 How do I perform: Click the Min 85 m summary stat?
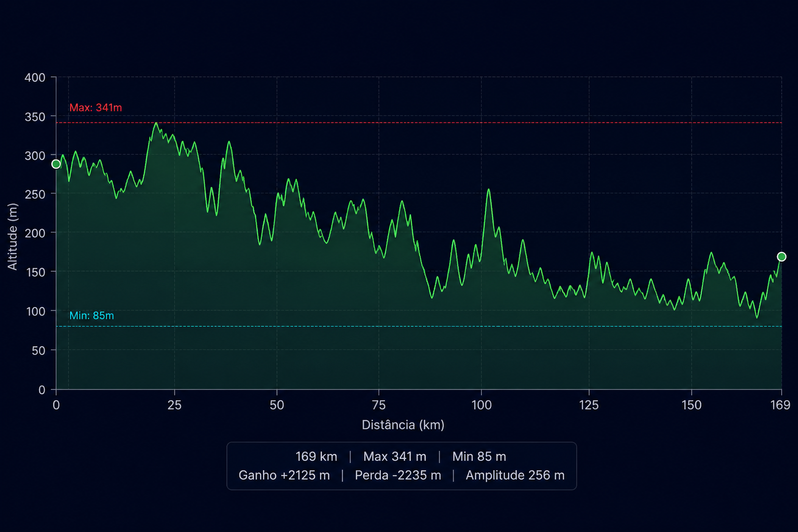[x=479, y=457]
